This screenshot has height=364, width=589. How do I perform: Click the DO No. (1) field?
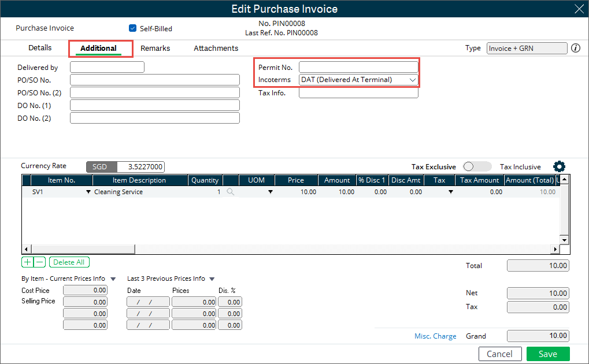[x=155, y=106]
